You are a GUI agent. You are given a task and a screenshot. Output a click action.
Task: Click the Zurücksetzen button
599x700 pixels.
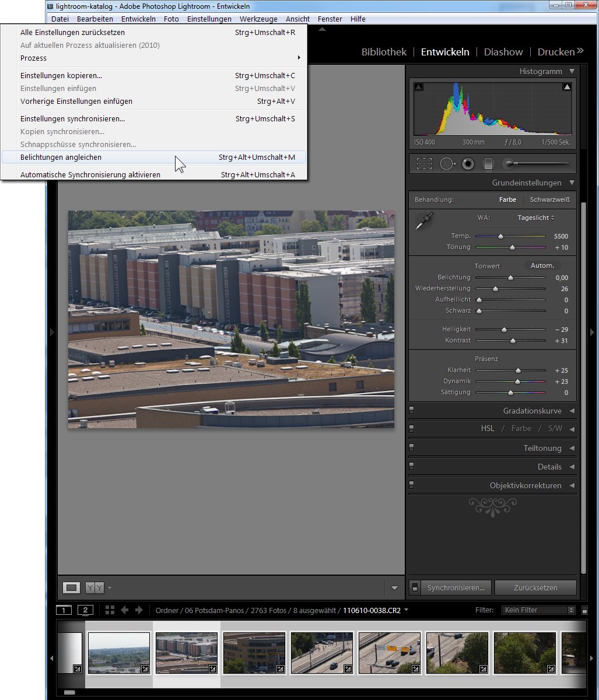(x=535, y=587)
